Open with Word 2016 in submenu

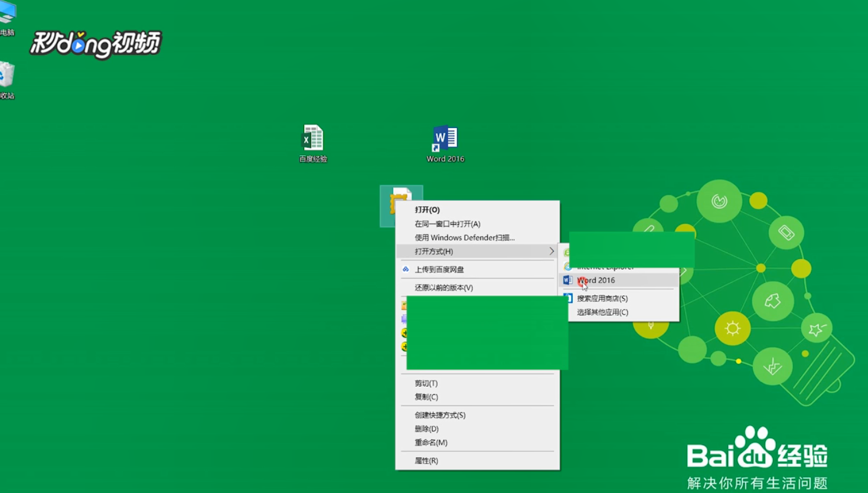(618, 280)
